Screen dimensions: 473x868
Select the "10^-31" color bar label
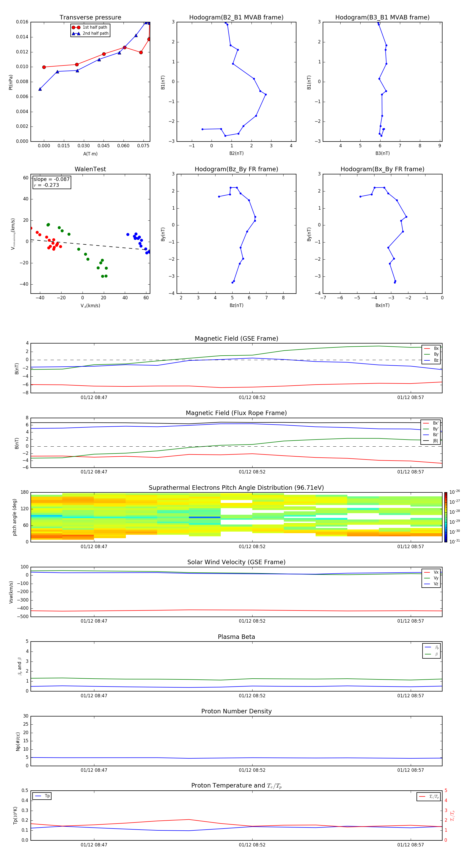[x=455, y=542]
